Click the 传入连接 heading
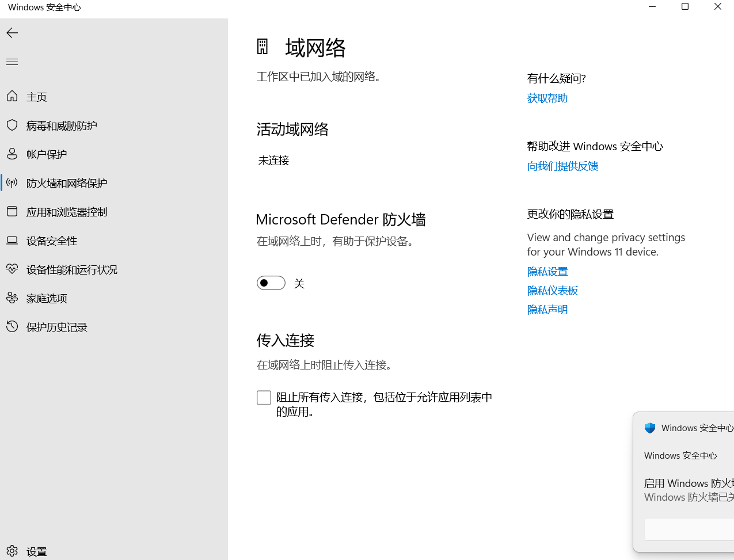Viewport: 734px width, 560px height. [286, 341]
